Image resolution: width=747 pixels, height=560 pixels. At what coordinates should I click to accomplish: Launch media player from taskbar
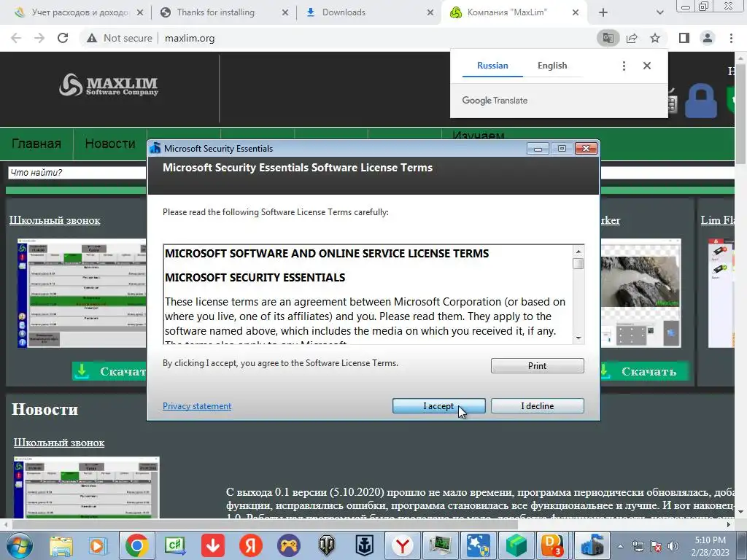(98, 545)
